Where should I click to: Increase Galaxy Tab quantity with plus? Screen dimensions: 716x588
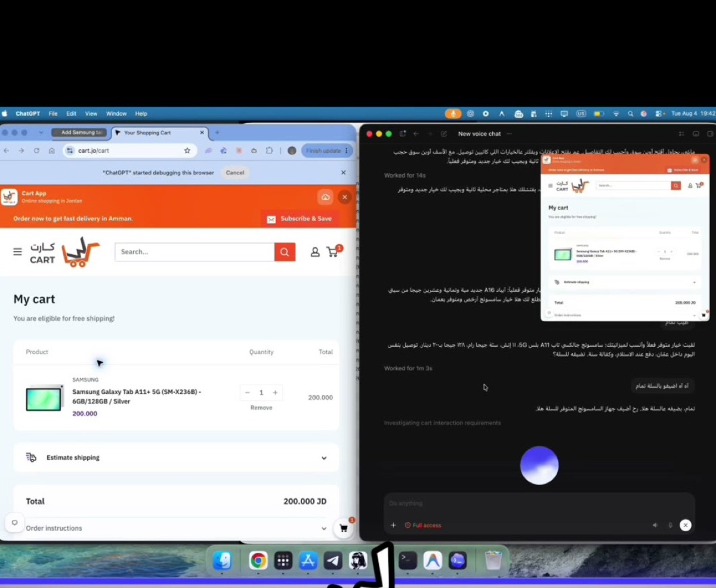coord(275,393)
